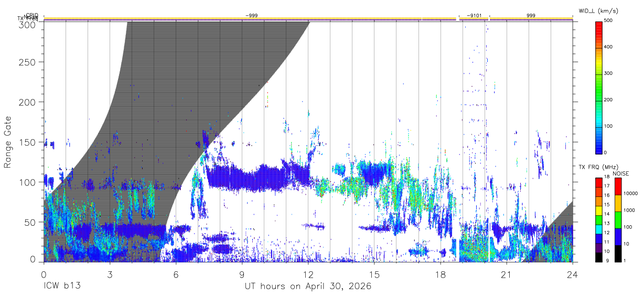Pick the green 13–14 MHz TX FRQ swatch
The width and height of the screenshot is (644, 297).
(x=599, y=219)
